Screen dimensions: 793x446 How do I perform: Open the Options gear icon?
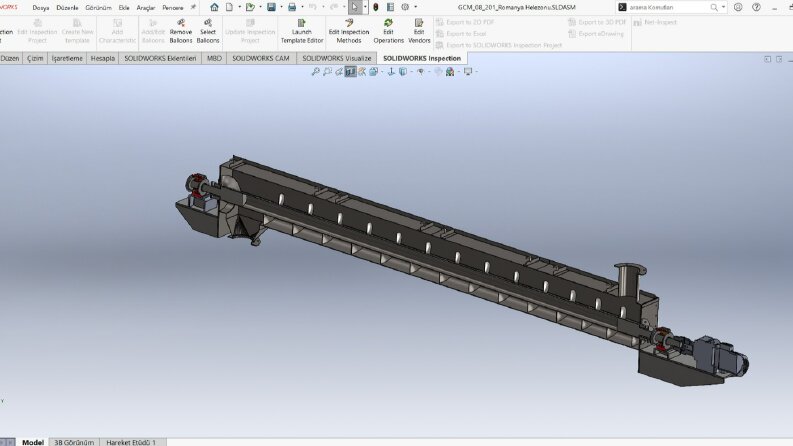(x=405, y=7)
